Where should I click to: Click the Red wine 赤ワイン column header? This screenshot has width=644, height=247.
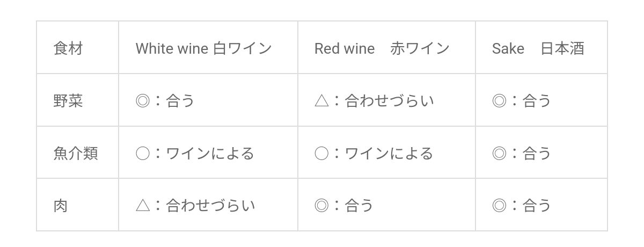pos(382,48)
